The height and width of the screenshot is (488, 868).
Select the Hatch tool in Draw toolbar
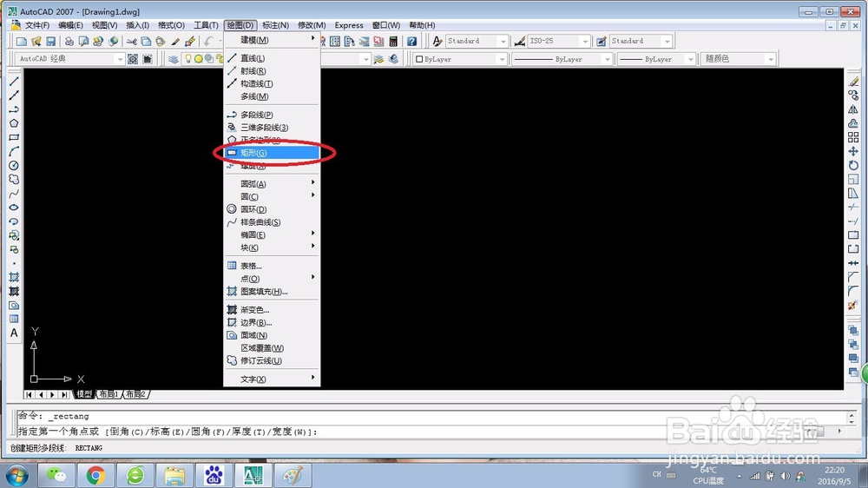click(14, 277)
